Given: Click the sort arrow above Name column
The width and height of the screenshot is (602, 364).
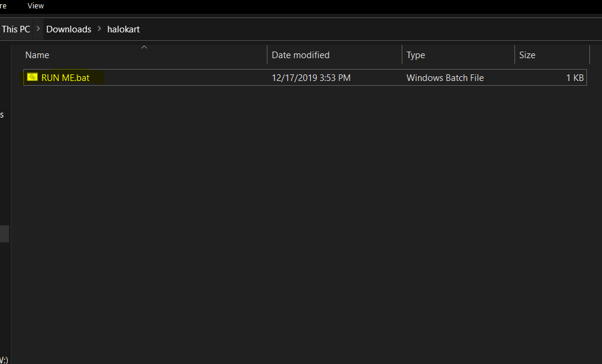Looking at the screenshot, I should click(x=144, y=47).
